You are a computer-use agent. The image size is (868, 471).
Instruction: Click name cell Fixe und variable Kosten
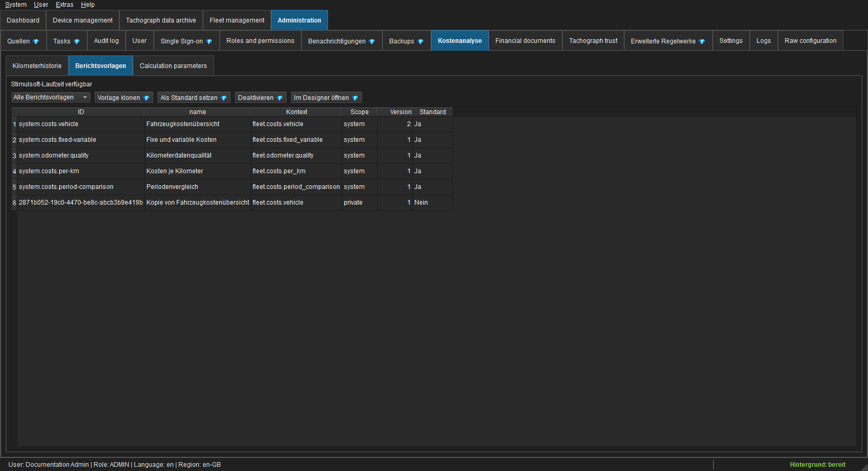pos(198,140)
